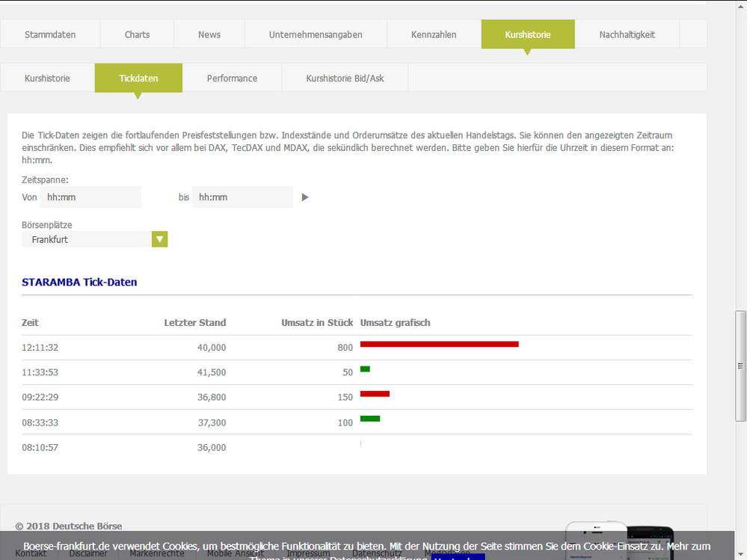Click the bis time input field
The image size is (747, 560).
click(x=242, y=197)
